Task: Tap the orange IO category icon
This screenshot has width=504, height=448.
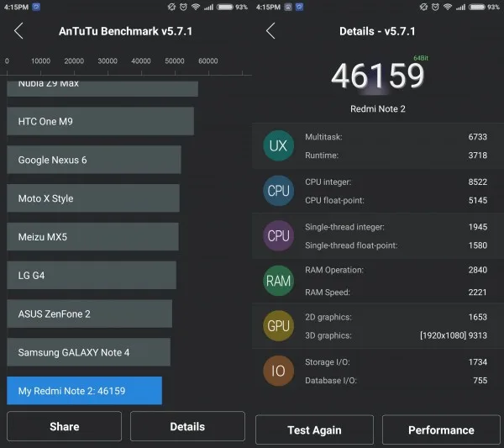Action: tap(278, 371)
